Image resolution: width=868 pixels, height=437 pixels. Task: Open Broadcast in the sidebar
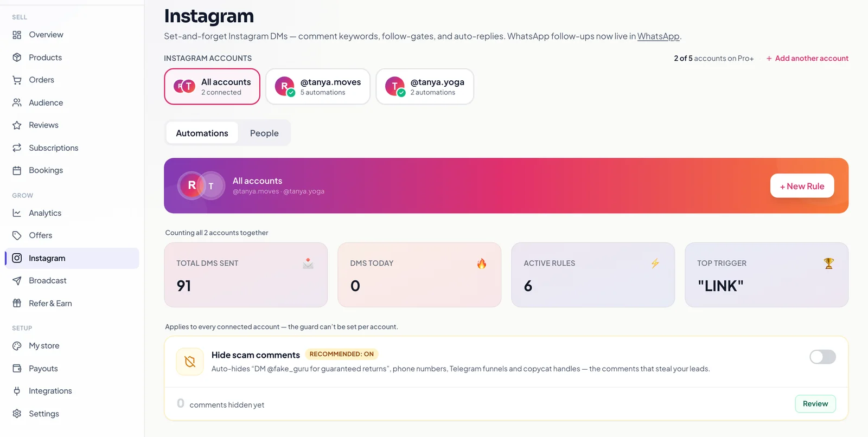(72, 280)
